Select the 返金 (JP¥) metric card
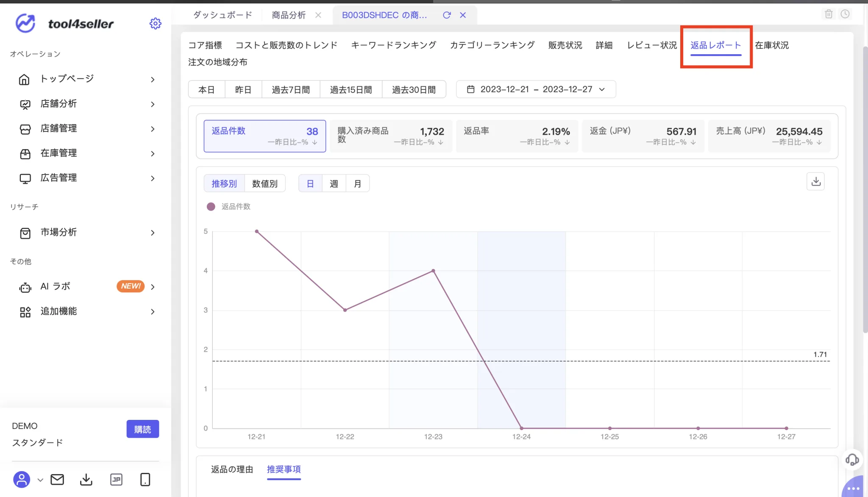Image resolution: width=868 pixels, height=497 pixels. click(643, 136)
